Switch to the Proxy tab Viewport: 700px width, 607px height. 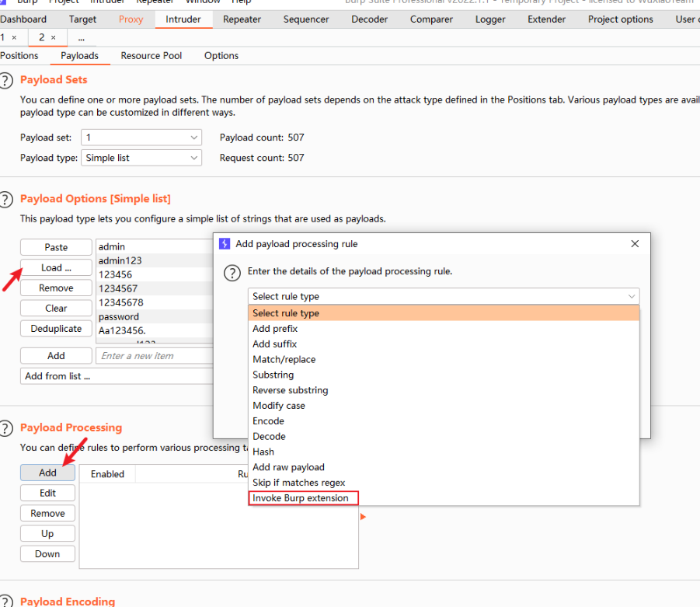click(131, 19)
